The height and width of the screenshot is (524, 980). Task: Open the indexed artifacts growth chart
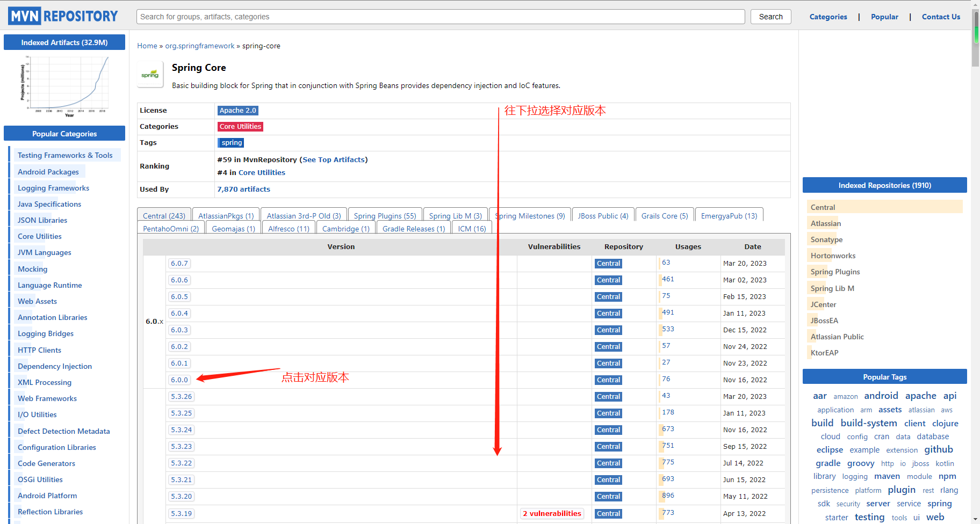[x=64, y=86]
